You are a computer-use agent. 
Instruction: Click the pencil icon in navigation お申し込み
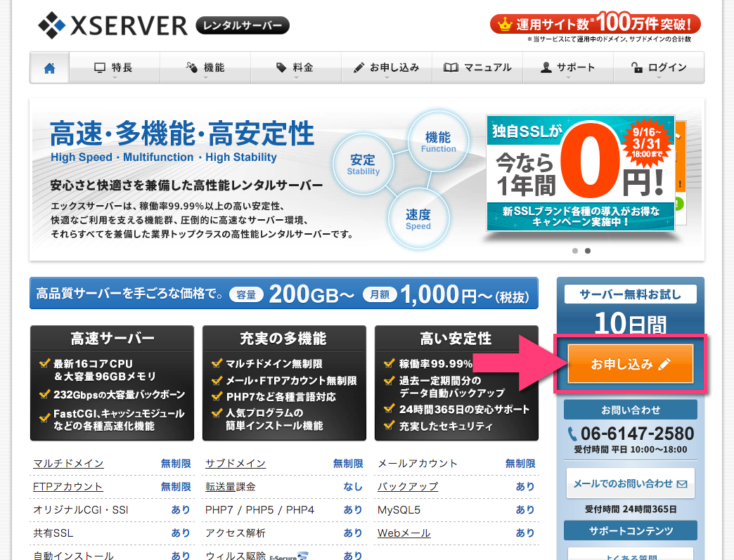359,68
